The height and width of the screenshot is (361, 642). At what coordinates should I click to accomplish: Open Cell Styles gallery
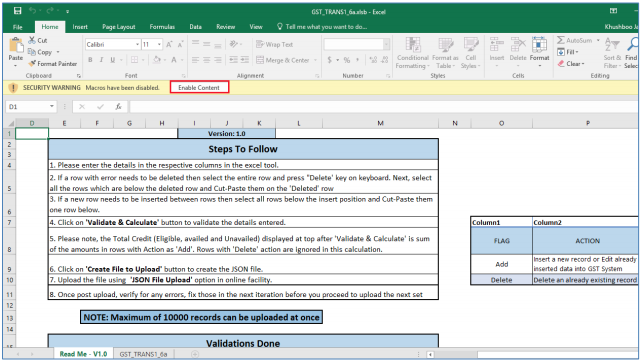click(470, 53)
